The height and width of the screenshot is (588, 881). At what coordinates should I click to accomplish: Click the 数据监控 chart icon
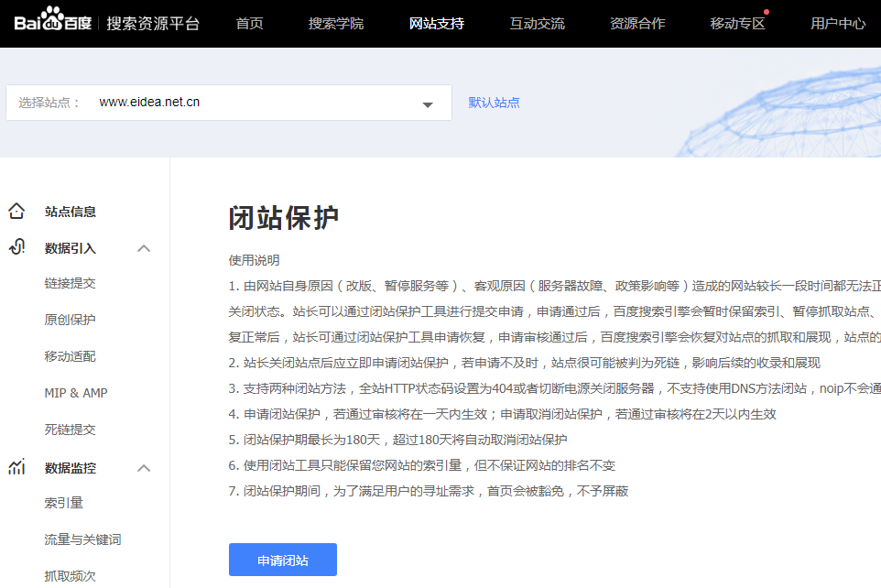(x=16, y=467)
